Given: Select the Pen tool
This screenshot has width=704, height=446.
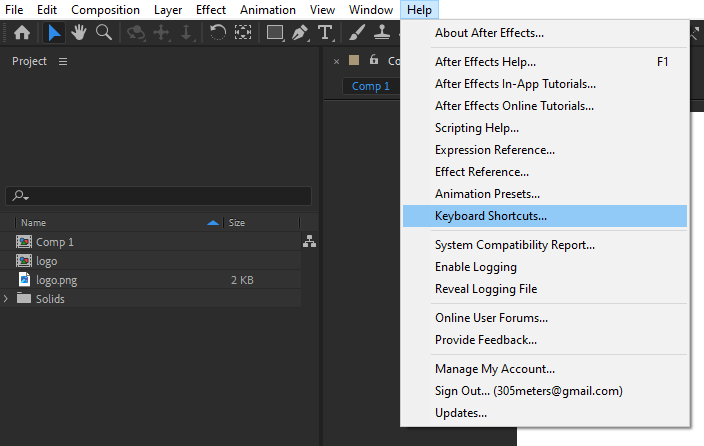Looking at the screenshot, I should click(x=300, y=33).
